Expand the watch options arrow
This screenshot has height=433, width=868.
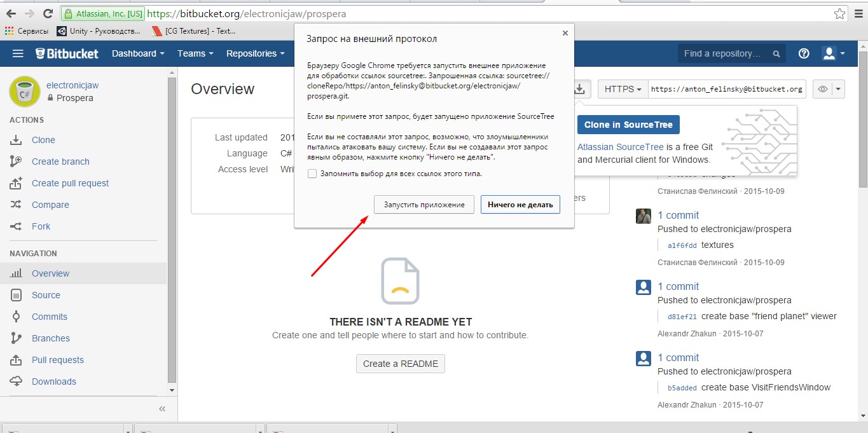tap(839, 90)
